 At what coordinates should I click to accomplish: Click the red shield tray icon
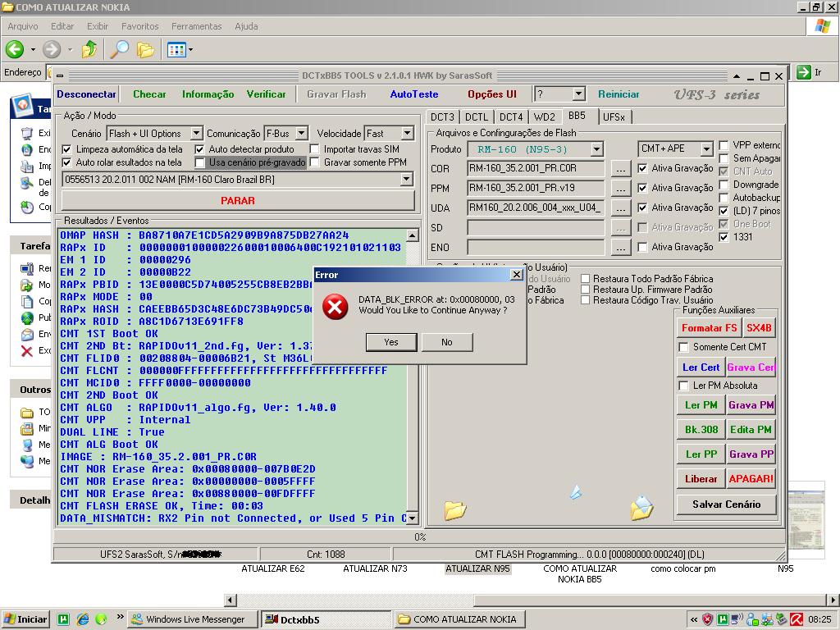708,620
